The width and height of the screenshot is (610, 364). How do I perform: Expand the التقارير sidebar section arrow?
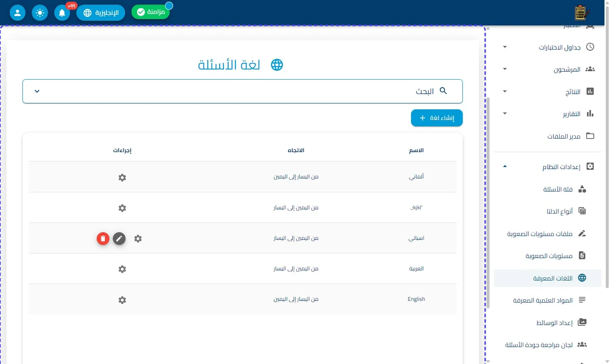tap(505, 113)
